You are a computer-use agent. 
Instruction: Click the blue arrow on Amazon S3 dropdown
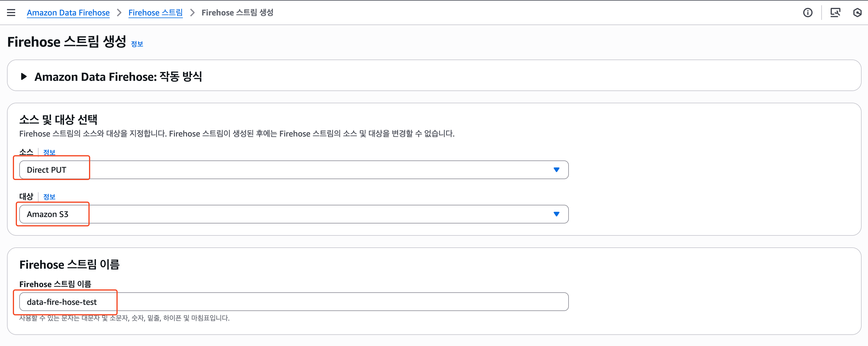point(556,214)
